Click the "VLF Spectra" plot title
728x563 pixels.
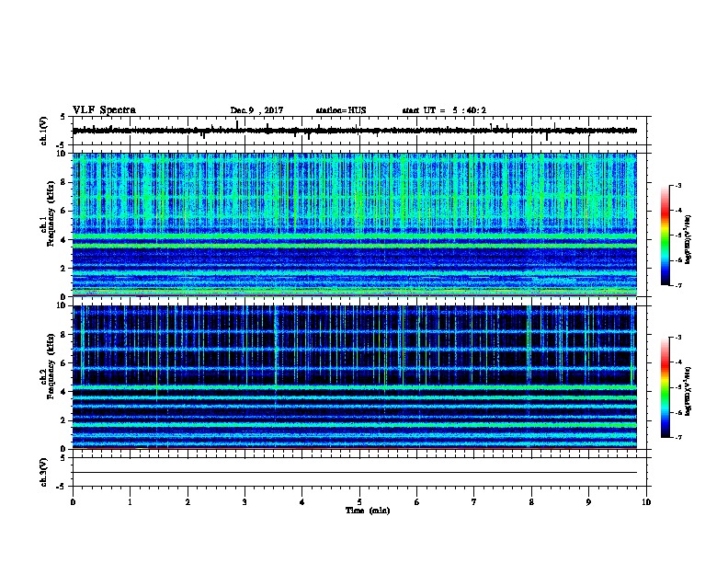(x=104, y=110)
